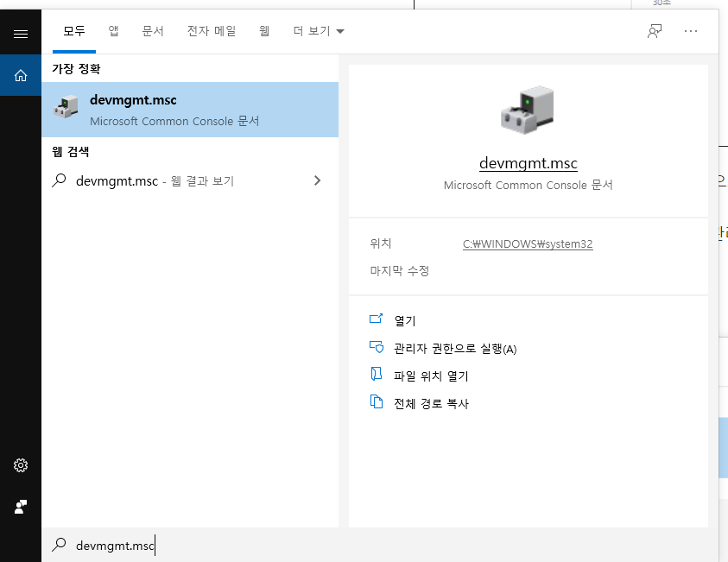
Task: Click the user account icon in the sidebar
Action: [x=21, y=506]
